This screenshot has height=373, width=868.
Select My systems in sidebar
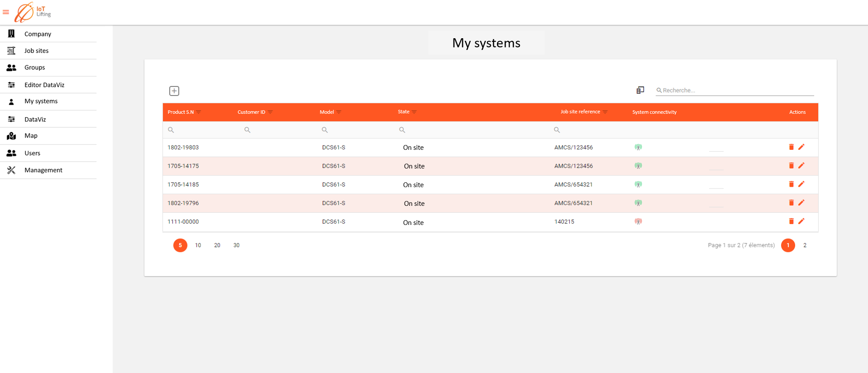point(41,101)
